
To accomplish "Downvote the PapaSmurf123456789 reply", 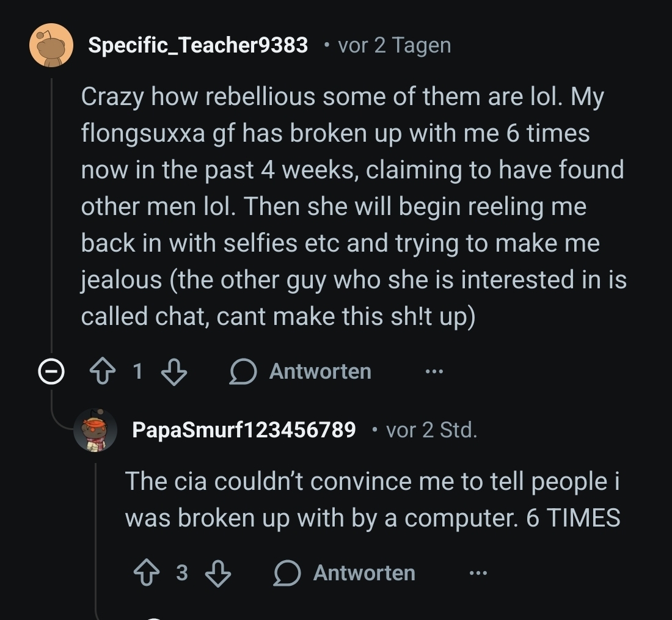I will click(218, 573).
